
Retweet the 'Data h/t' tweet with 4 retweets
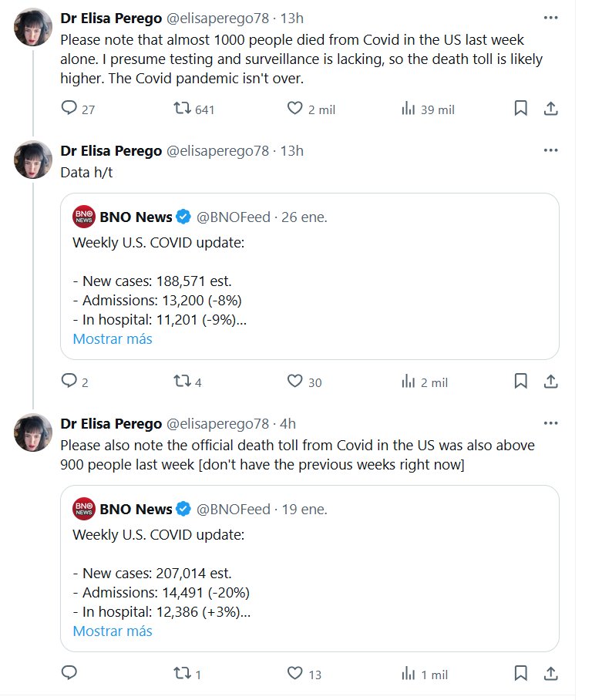(183, 382)
